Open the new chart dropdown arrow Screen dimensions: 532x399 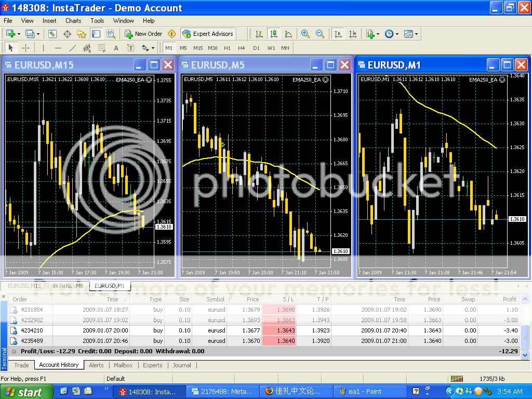[19, 34]
